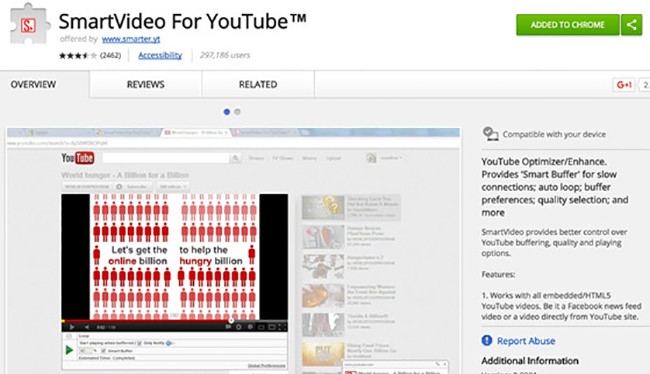Open the second related video thumbnail
The image size is (650, 374).
point(323,237)
